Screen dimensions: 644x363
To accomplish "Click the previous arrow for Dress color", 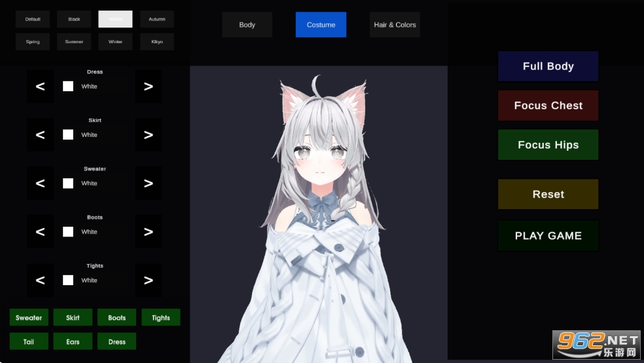I will pyautogui.click(x=40, y=86).
